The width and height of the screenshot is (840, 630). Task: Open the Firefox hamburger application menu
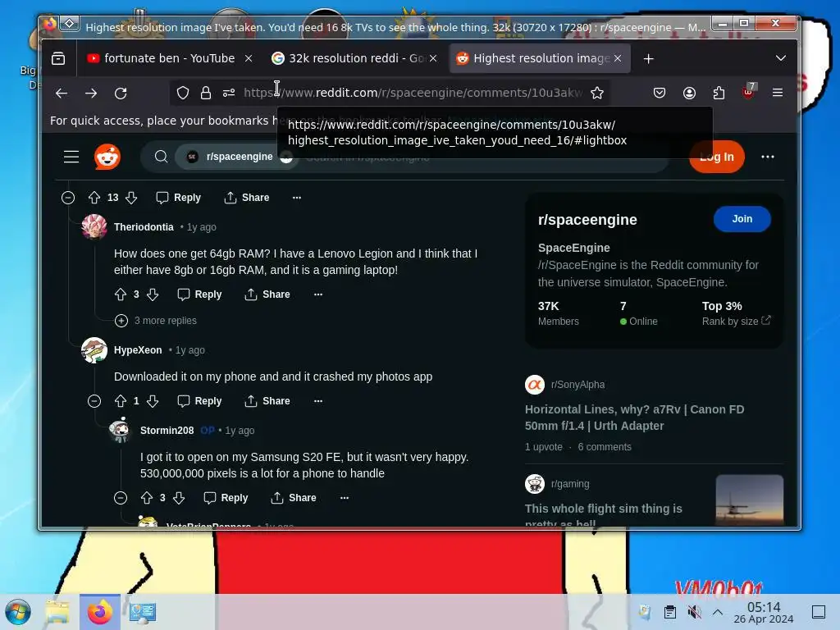[x=778, y=93]
